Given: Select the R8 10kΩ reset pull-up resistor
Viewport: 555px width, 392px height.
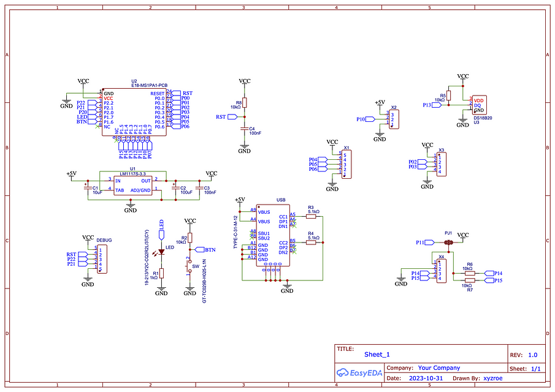Looking at the screenshot, I should (244, 102).
